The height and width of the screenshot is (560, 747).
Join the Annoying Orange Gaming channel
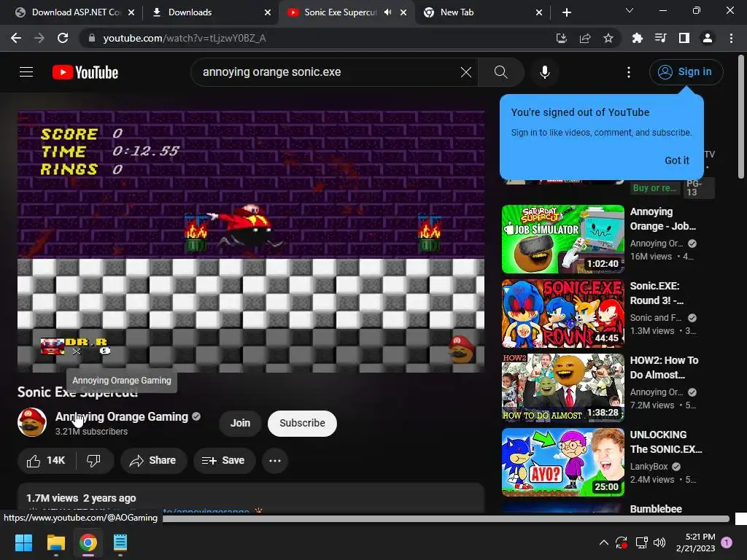tap(240, 423)
